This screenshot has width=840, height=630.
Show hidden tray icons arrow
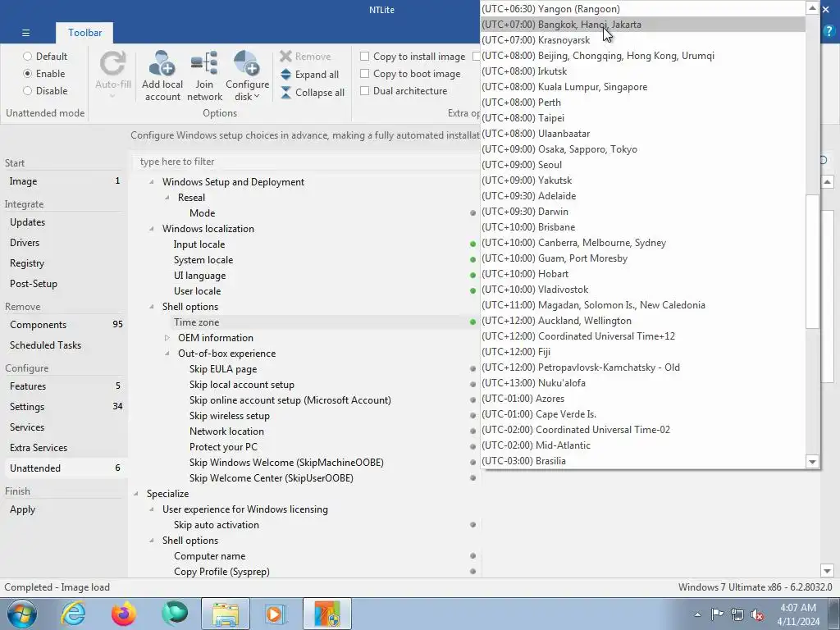[x=697, y=614]
